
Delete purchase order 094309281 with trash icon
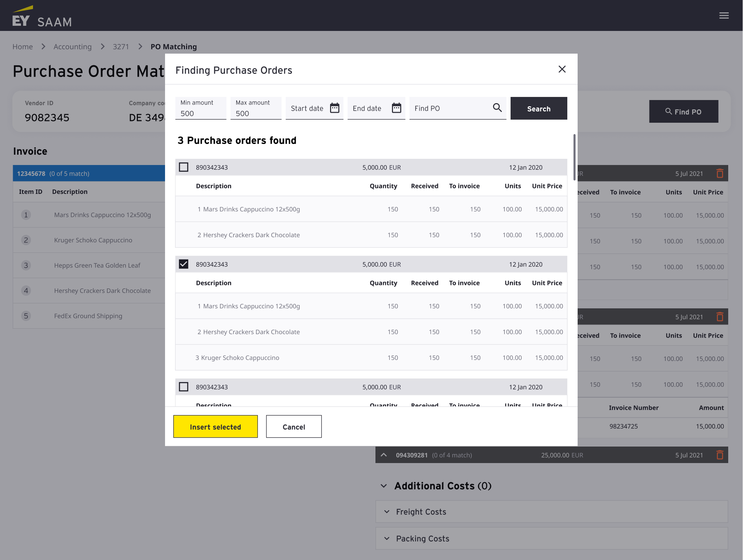[720, 455]
